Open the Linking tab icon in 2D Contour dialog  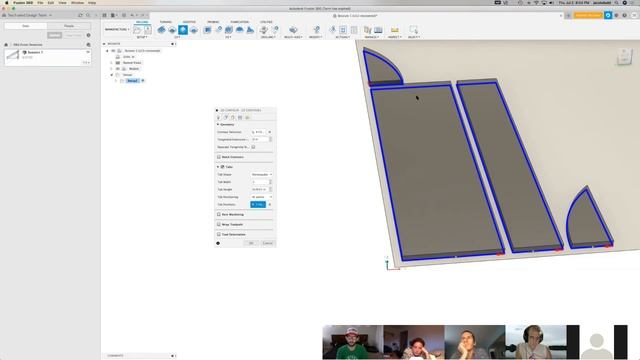(x=247, y=118)
